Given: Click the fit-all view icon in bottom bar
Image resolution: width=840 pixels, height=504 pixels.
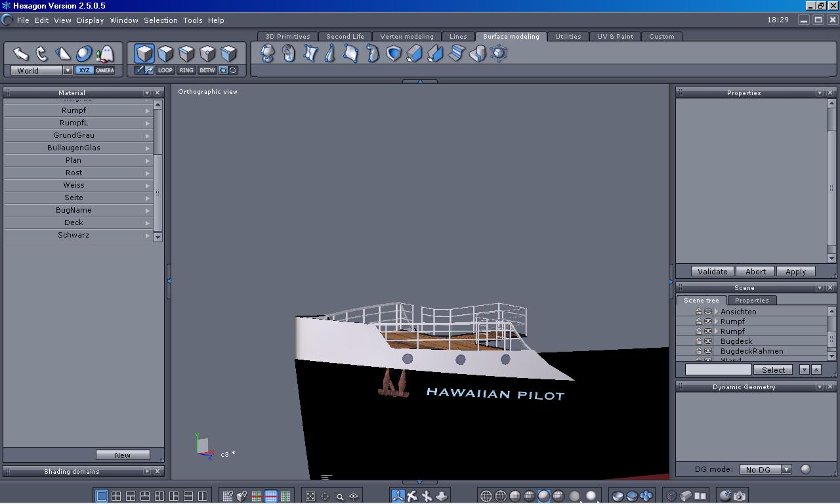Looking at the screenshot, I should pyautogui.click(x=310, y=496).
